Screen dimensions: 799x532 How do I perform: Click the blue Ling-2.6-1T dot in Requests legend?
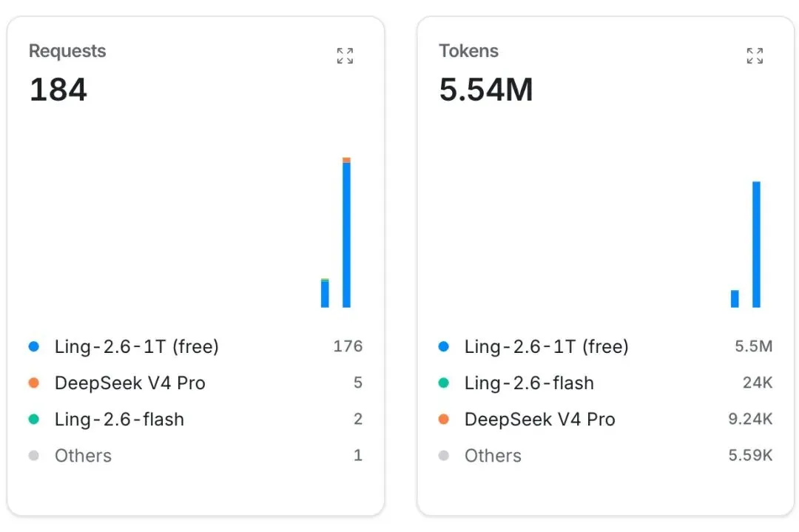[33, 346]
